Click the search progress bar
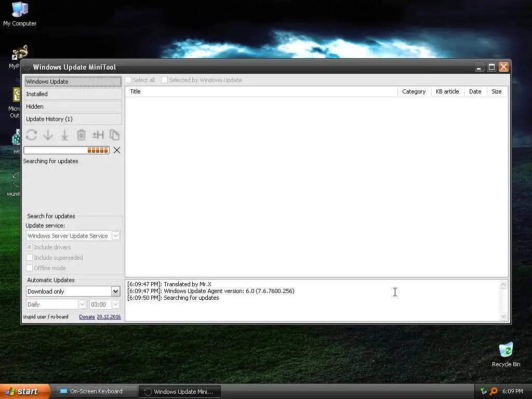The image size is (532, 399). (66, 150)
